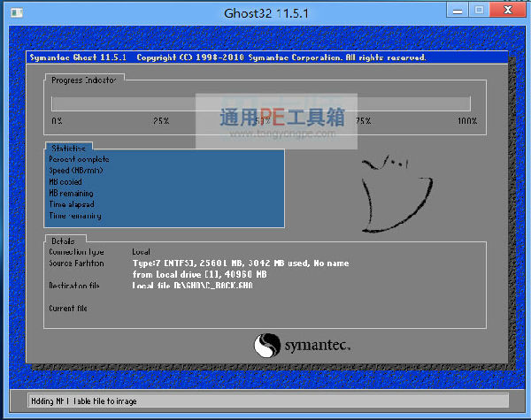Click the Speed (MB/min) statistic row

(76, 171)
